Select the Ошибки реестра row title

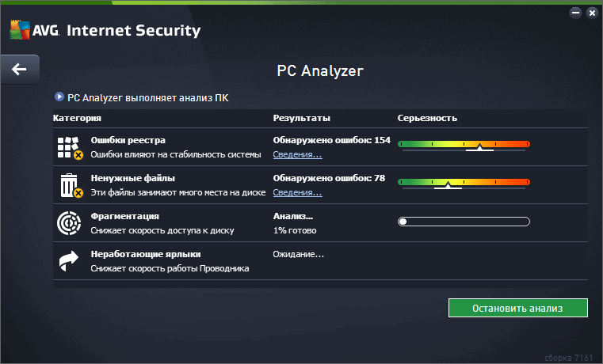point(128,140)
